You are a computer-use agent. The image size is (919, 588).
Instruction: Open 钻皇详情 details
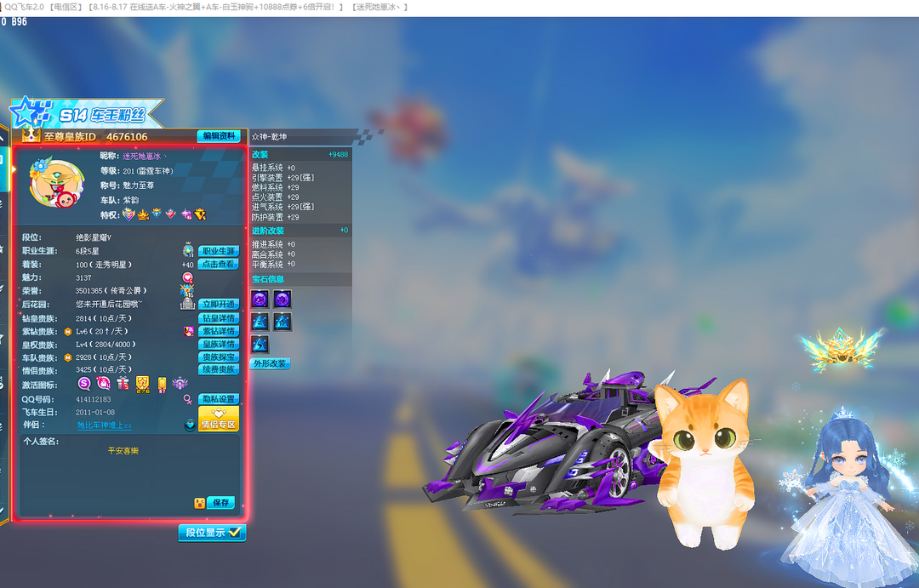[x=219, y=318]
